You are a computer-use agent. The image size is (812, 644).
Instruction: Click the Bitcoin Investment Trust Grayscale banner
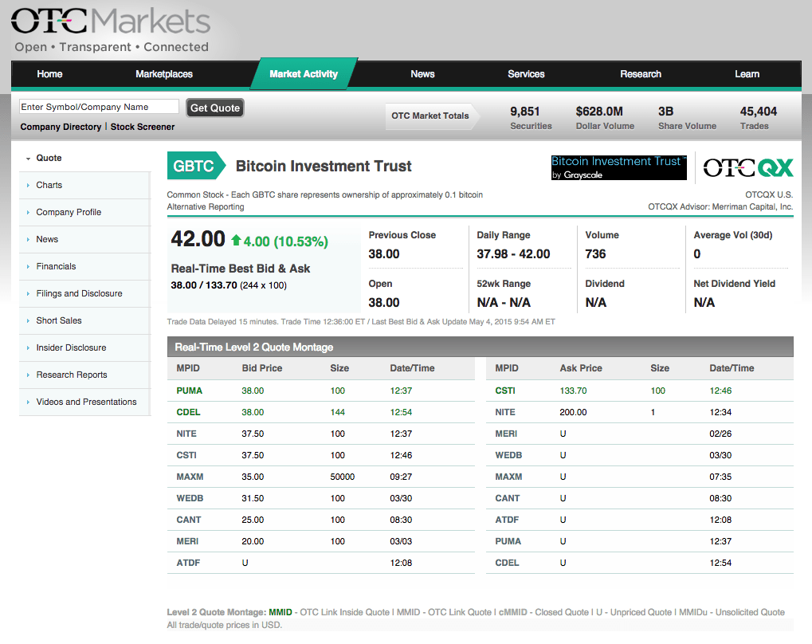click(x=618, y=167)
